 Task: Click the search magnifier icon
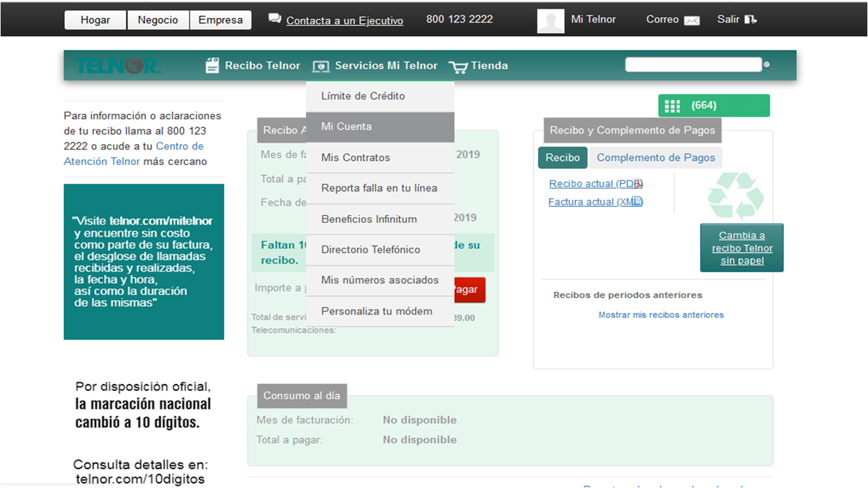pyautogui.click(x=768, y=65)
